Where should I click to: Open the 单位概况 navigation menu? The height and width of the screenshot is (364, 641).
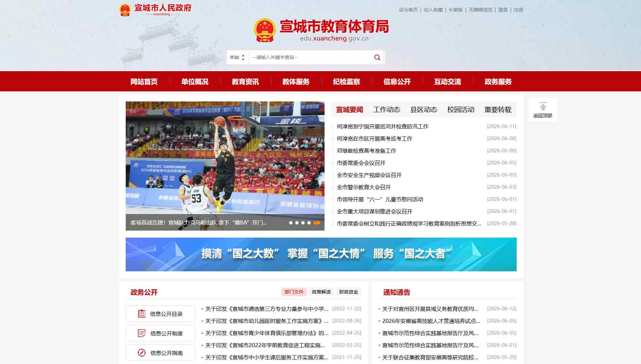(x=195, y=82)
